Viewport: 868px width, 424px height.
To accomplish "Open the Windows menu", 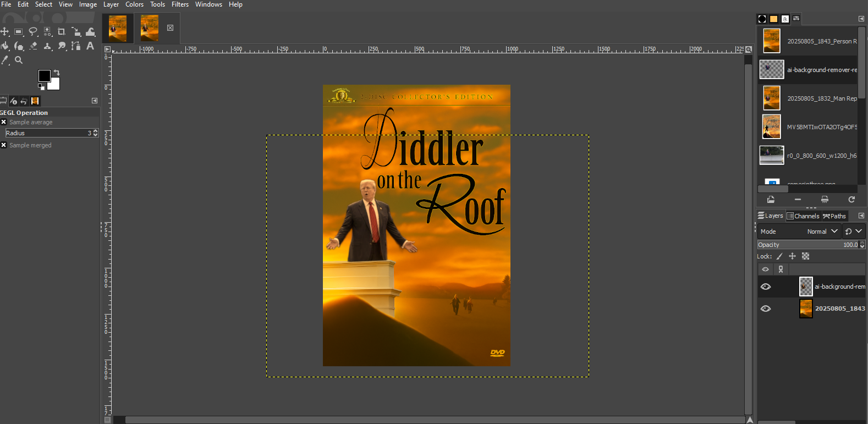I will 208,4.
